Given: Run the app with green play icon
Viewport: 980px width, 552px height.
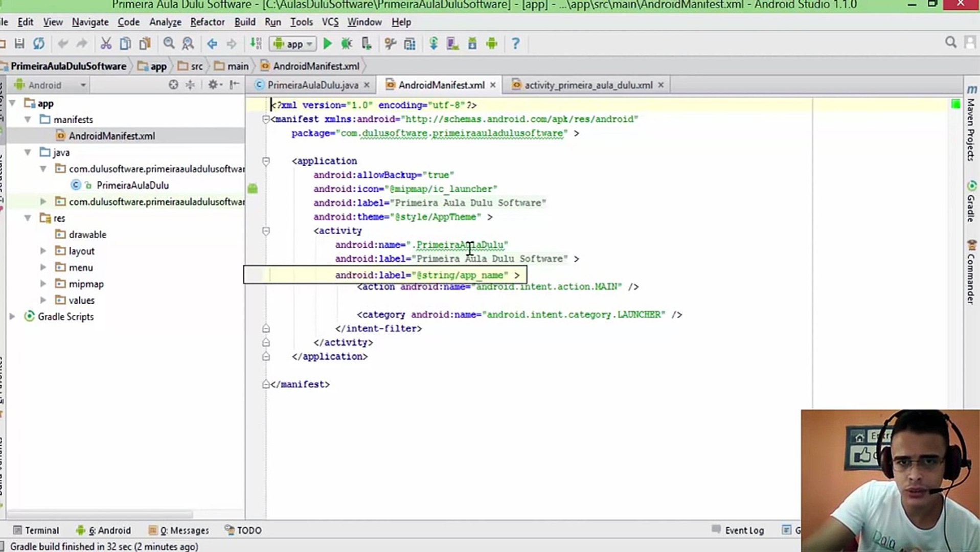Looking at the screenshot, I should (x=328, y=43).
